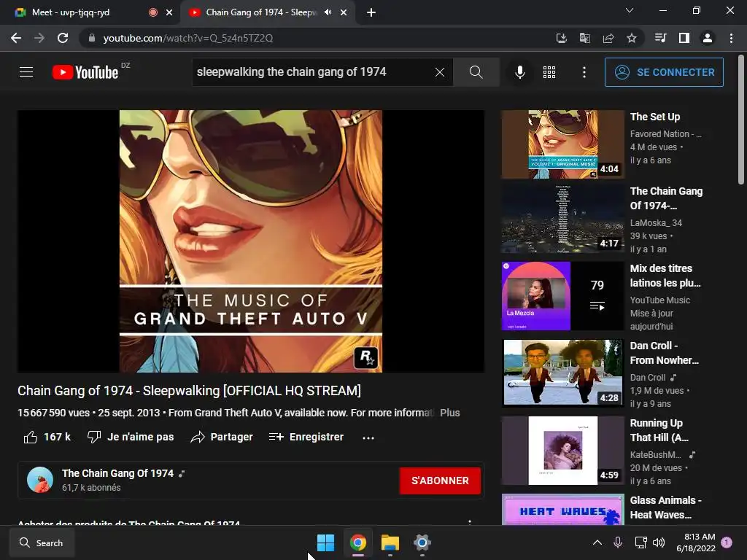Expand description with Plus link
Image resolution: width=747 pixels, height=560 pixels.
tap(449, 413)
